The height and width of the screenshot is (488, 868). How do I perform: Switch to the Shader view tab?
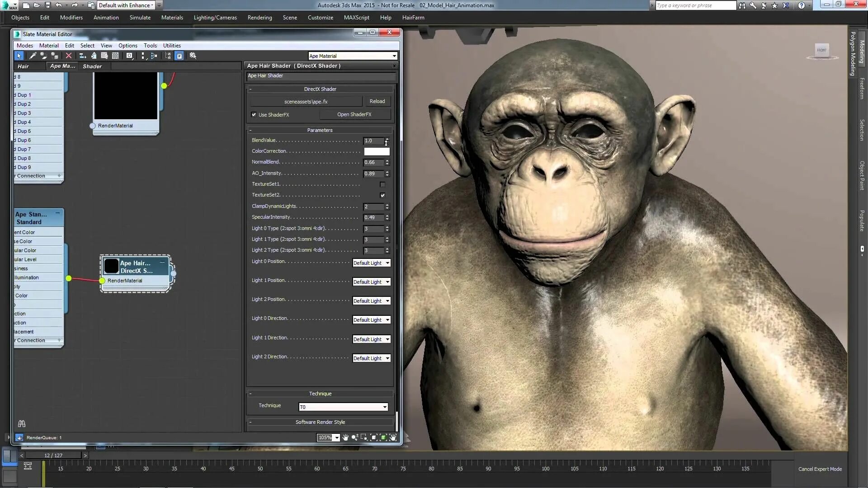coord(92,66)
